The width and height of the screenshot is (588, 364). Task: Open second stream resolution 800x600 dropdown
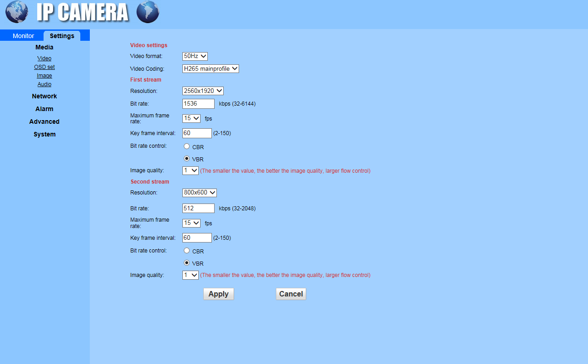[x=200, y=193]
